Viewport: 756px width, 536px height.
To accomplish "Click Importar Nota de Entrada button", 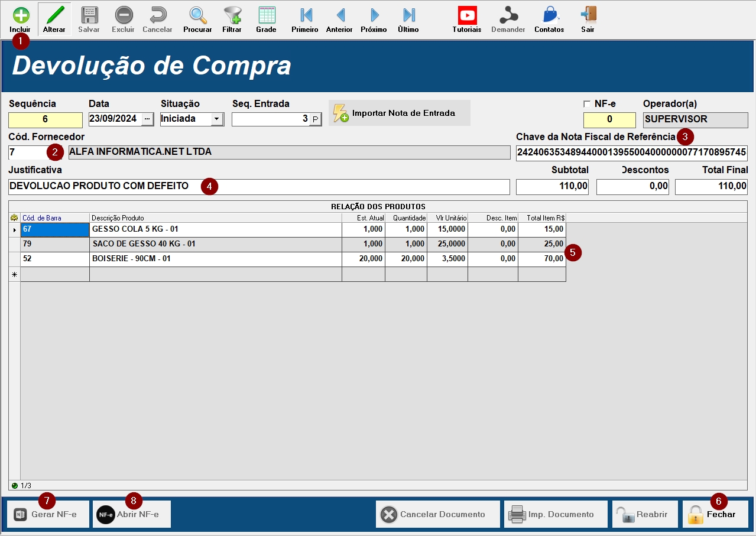I will (399, 113).
